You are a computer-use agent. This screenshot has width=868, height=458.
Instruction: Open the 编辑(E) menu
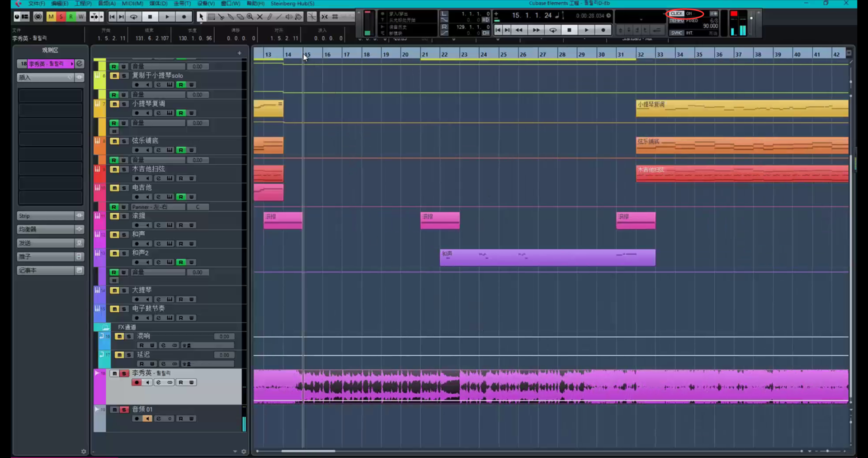(x=60, y=3)
